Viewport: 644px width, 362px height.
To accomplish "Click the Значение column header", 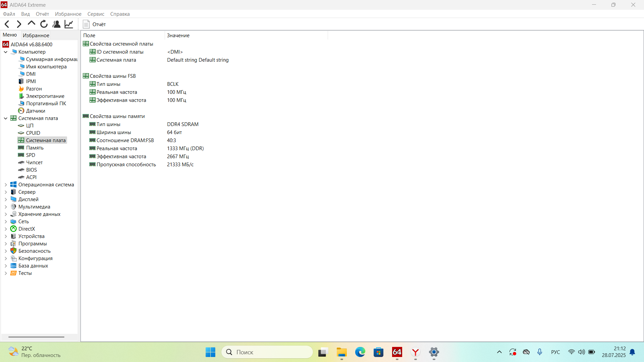I will [x=178, y=35].
